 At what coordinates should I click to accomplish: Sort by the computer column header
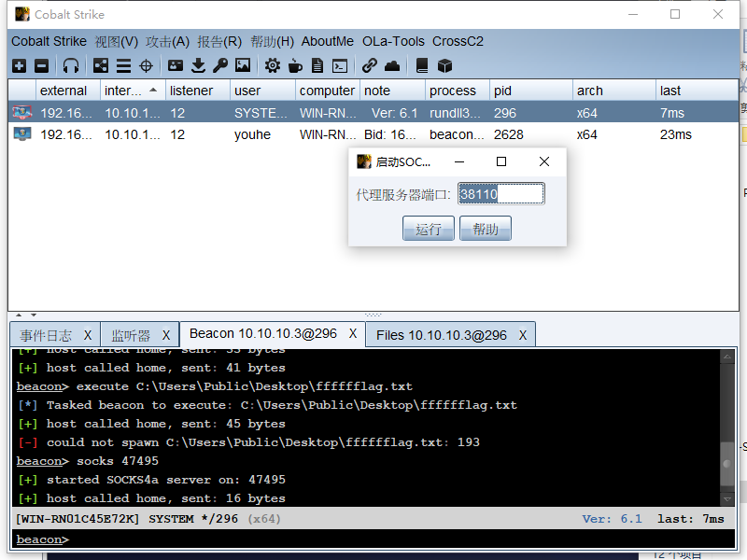[328, 91]
